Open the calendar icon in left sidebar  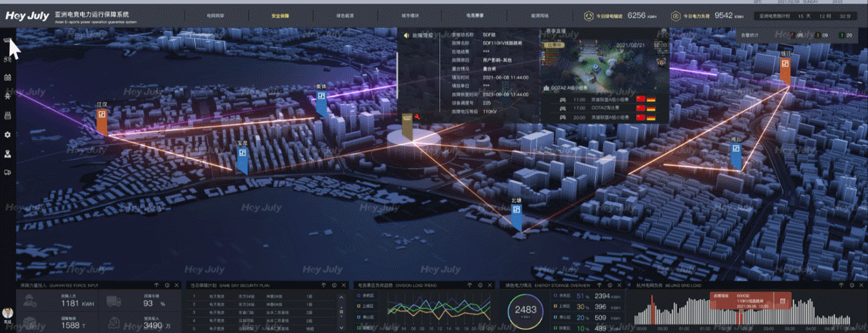(x=7, y=78)
